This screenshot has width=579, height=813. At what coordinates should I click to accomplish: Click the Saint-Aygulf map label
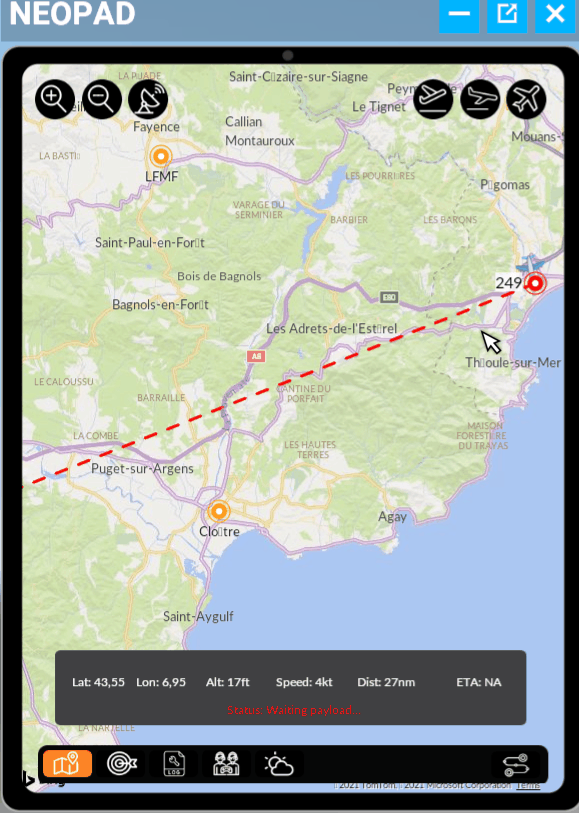coord(198,616)
